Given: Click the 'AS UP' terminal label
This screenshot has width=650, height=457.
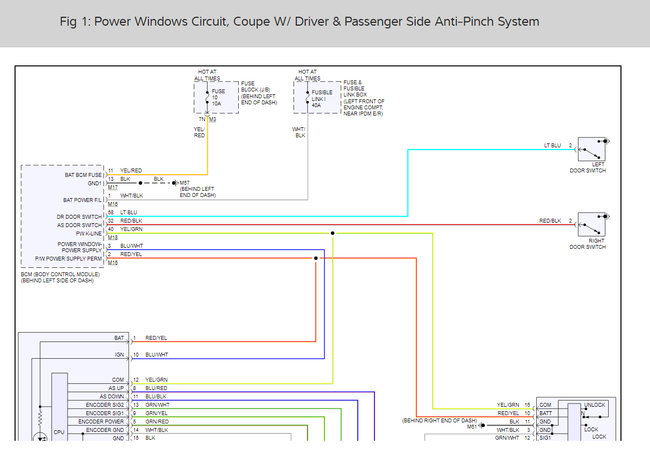Looking at the screenshot, I should pyautogui.click(x=116, y=388).
